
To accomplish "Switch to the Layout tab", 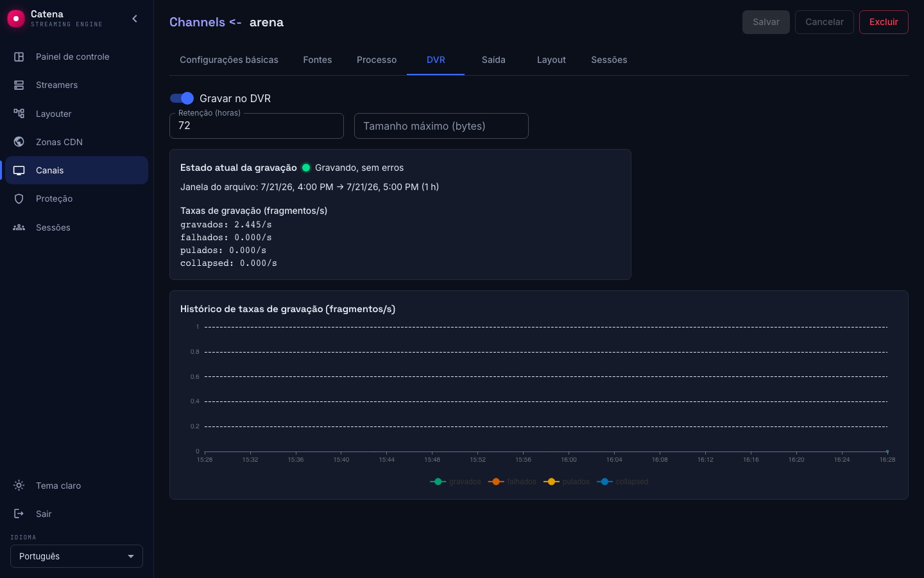I will pos(551,60).
